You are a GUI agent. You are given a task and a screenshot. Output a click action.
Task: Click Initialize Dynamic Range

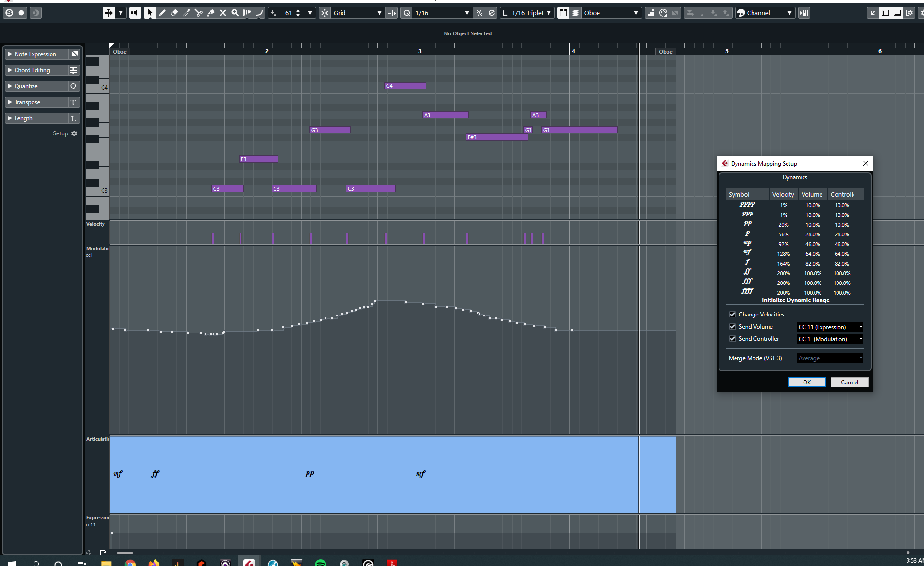pyautogui.click(x=795, y=300)
